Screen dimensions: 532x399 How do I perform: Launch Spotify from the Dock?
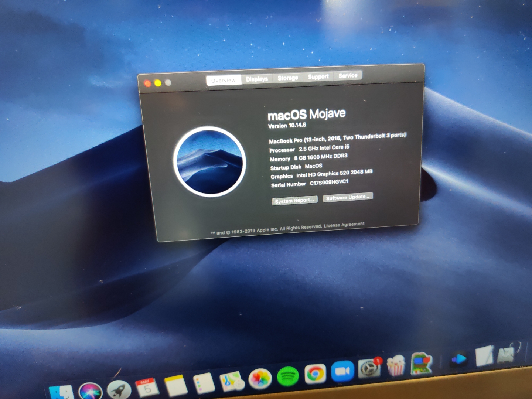(x=288, y=376)
